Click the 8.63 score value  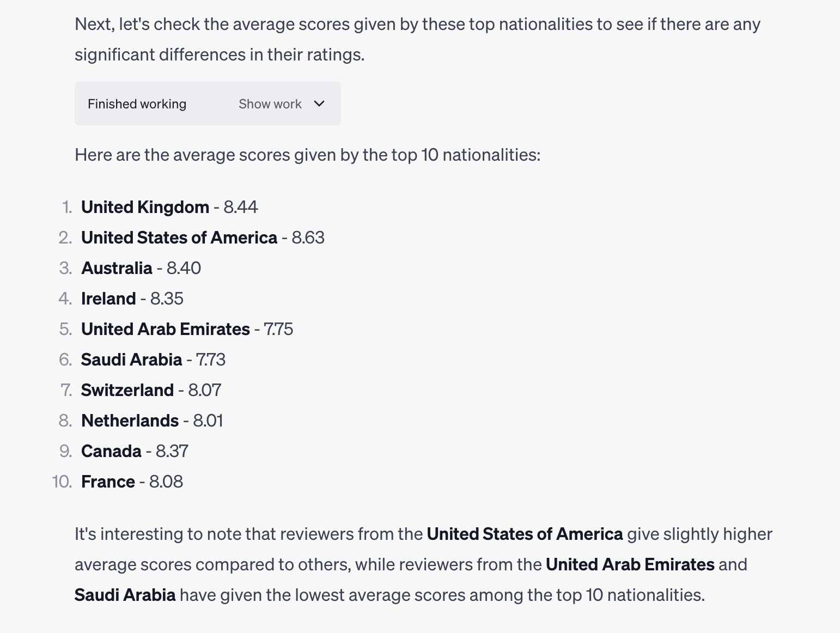pos(308,238)
